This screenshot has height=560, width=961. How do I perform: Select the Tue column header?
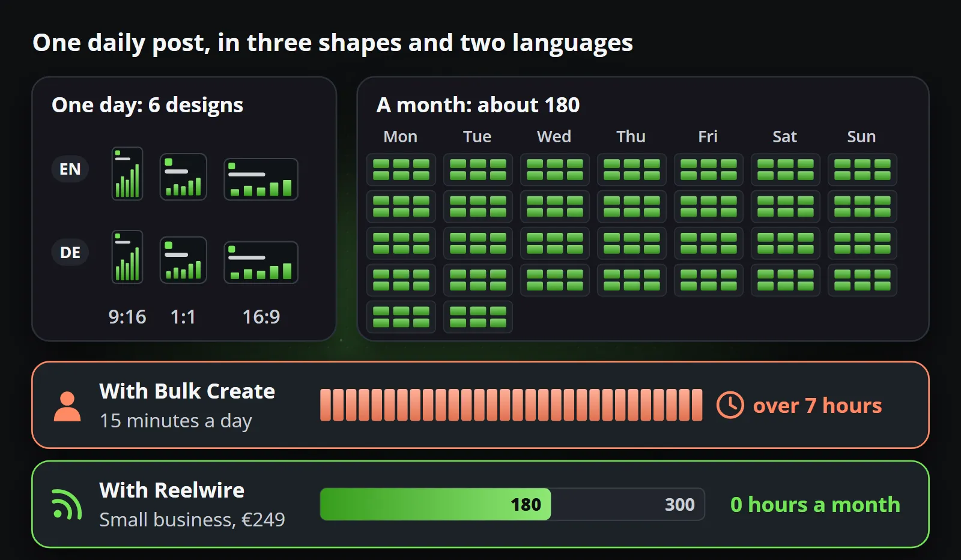[x=477, y=137]
